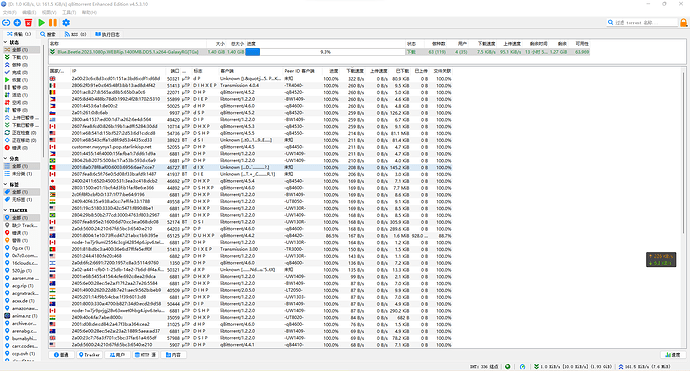The width and height of the screenshot is (690, 371).
Task: Open the 内容 content bottom tab
Action: coord(173,355)
